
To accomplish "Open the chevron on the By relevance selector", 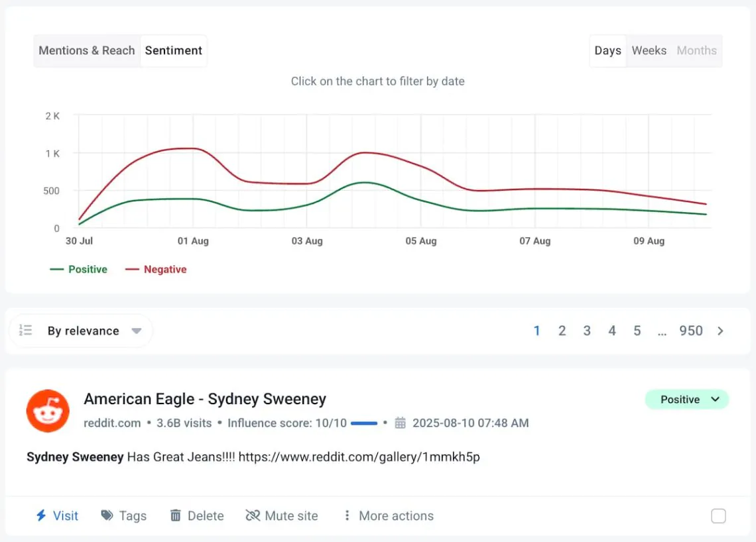I will point(136,331).
